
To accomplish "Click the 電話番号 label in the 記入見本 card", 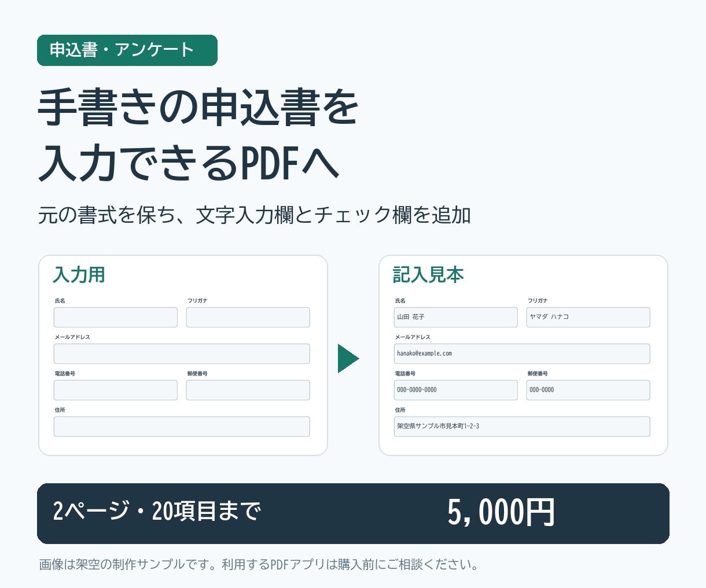I will [405, 374].
